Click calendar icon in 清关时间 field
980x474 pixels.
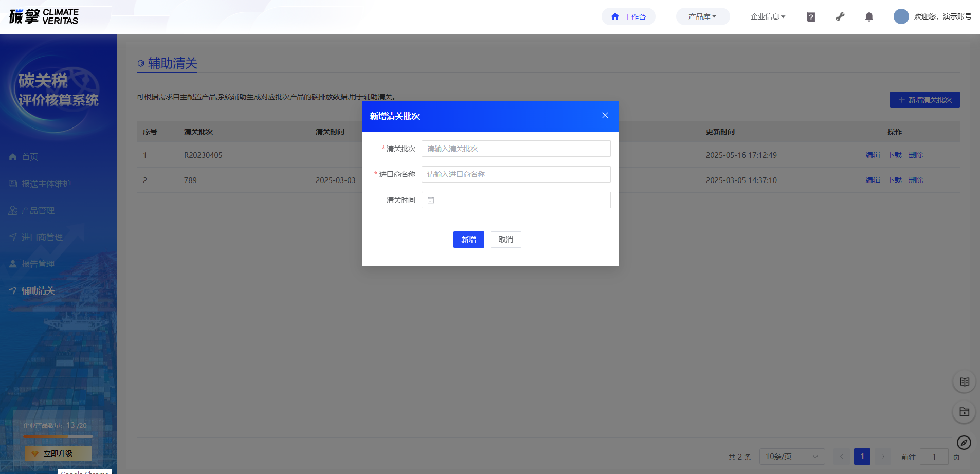[431, 200]
